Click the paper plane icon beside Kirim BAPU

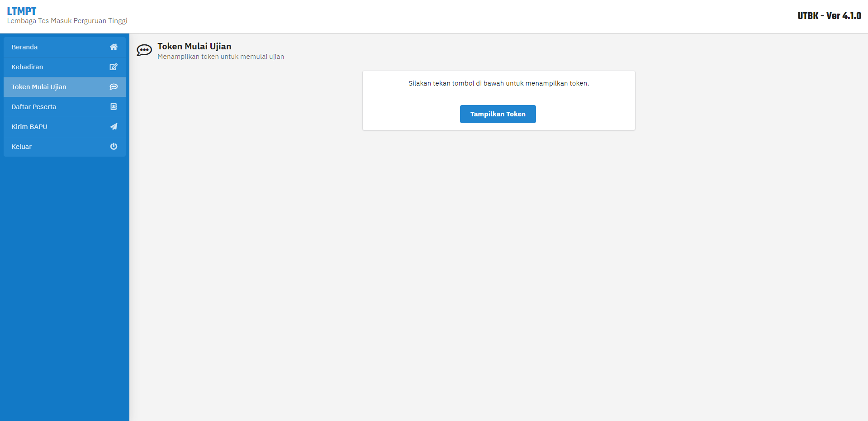coord(114,127)
